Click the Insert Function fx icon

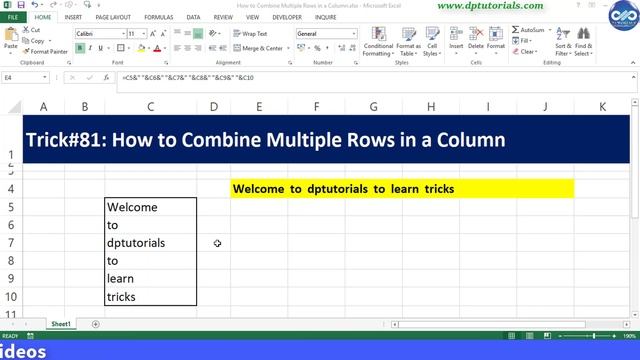click(106, 78)
